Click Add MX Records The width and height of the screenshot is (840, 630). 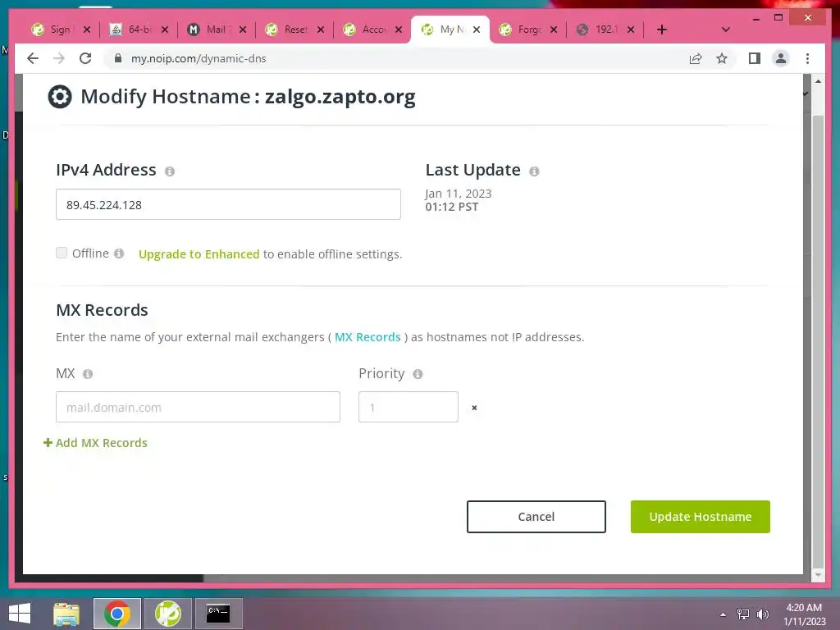95,442
